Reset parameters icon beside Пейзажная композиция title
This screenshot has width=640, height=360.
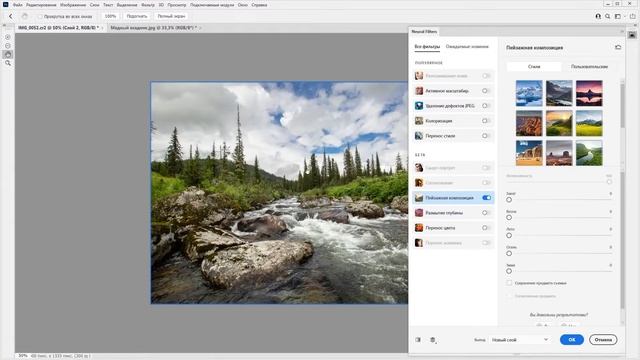click(618, 47)
